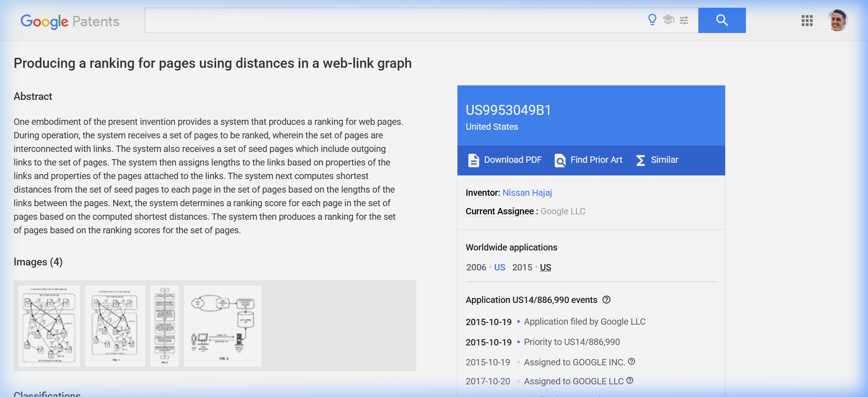Click help icon after Assigned to GOOGLE LLC

tap(630, 380)
